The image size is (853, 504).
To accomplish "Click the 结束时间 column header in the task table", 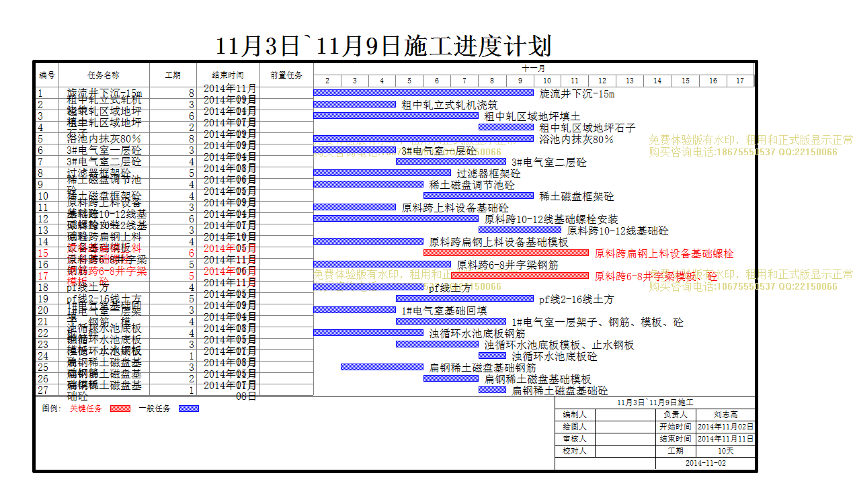I will 228,75.
